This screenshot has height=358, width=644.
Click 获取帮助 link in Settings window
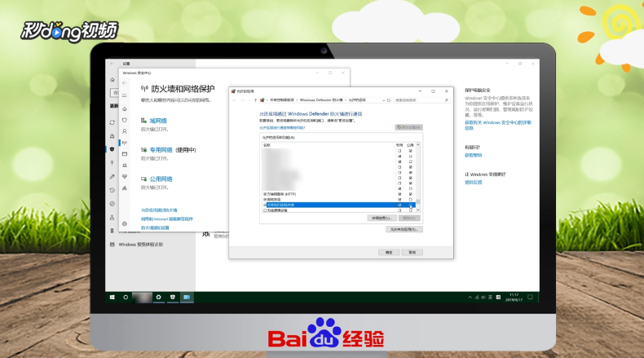coord(473,156)
